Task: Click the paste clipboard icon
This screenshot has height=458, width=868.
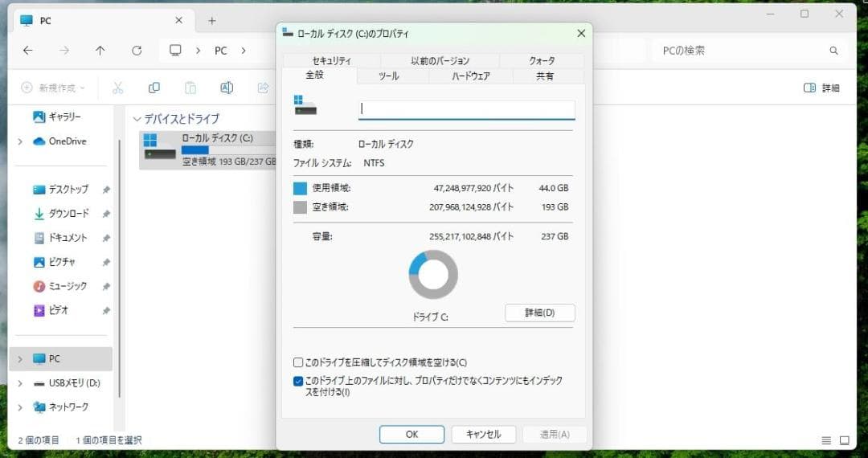Action: point(190,88)
